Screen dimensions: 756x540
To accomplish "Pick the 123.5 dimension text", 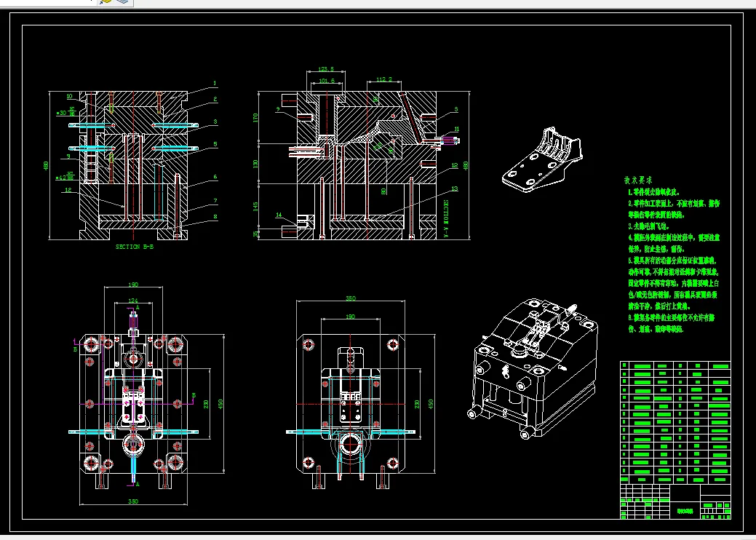I will [x=326, y=69].
